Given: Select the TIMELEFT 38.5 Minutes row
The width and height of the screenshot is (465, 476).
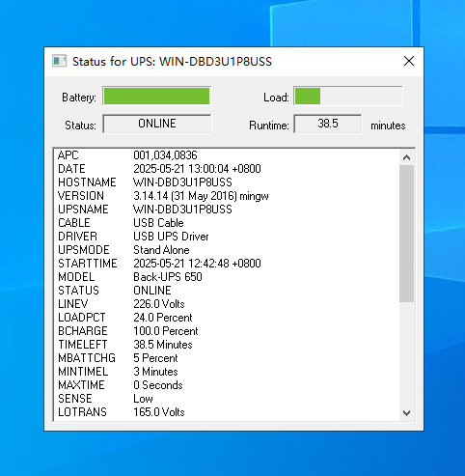Looking at the screenshot, I should (x=227, y=345).
